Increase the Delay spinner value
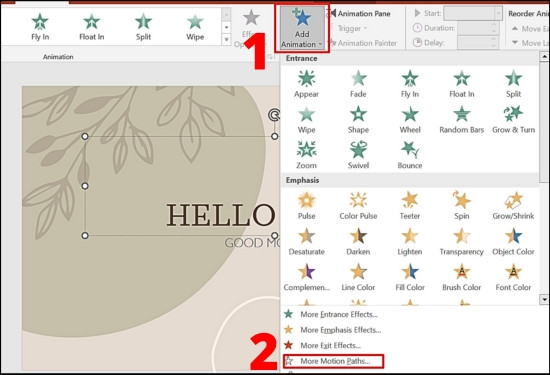This screenshot has height=375, width=550. [x=494, y=40]
